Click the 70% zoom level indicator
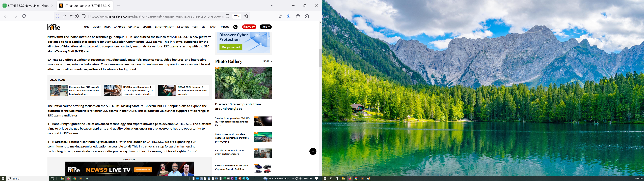Viewport: 644px width, 181px height. tap(237, 16)
